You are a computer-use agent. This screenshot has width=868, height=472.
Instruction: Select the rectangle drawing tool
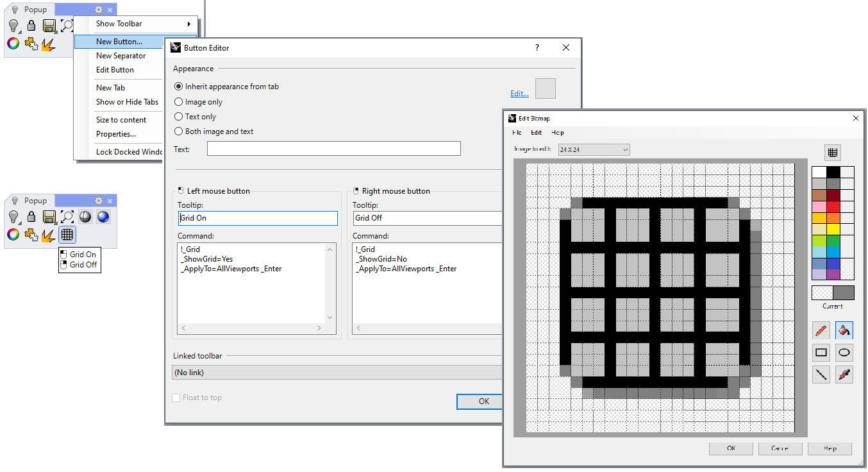pos(821,352)
